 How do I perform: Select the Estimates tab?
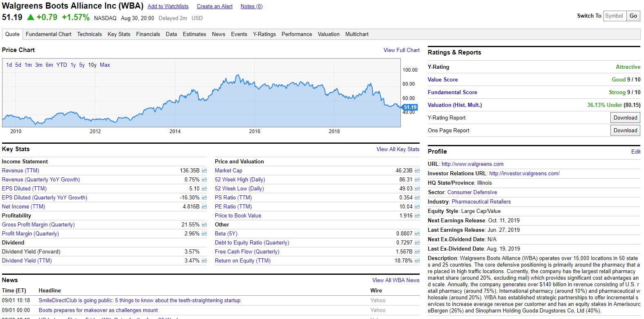pos(194,34)
